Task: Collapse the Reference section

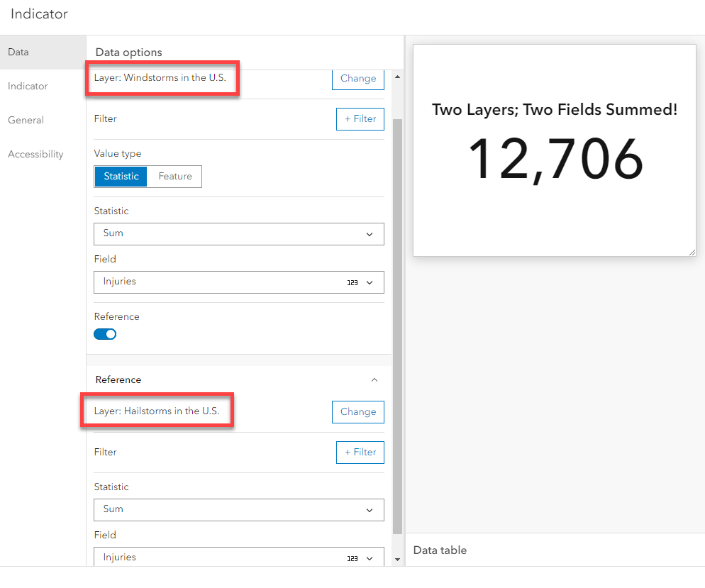Action: pyautogui.click(x=374, y=379)
